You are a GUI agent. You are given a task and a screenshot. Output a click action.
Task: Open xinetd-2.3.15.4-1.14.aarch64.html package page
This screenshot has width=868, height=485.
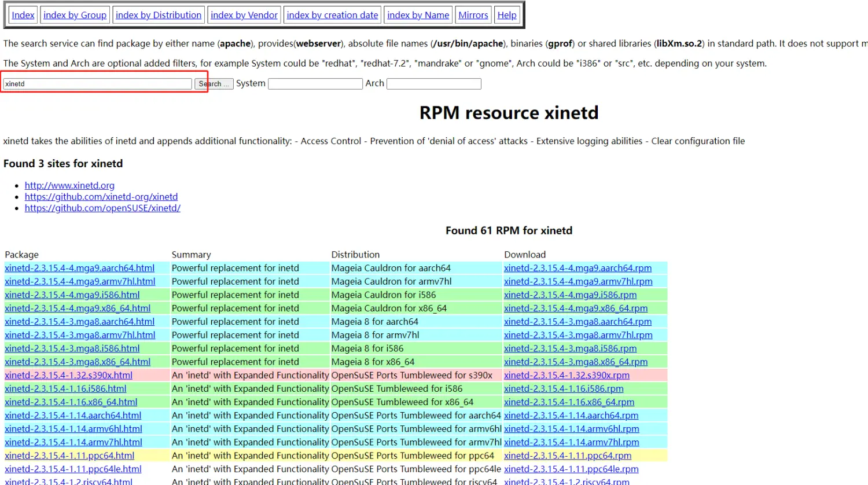pyautogui.click(x=73, y=416)
